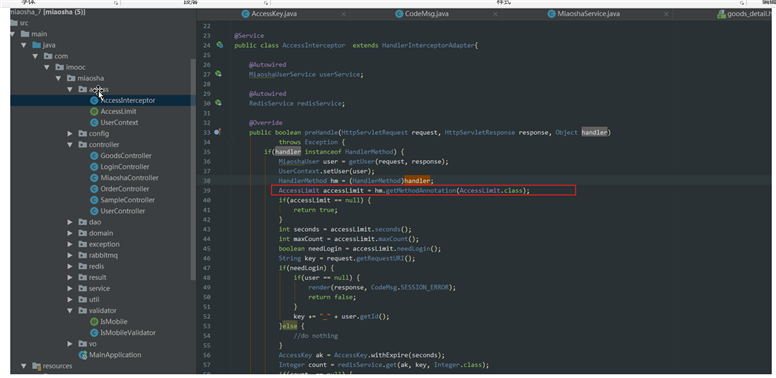Expand the result package arrow
Viewport: 776px width, 378px height.
point(70,277)
